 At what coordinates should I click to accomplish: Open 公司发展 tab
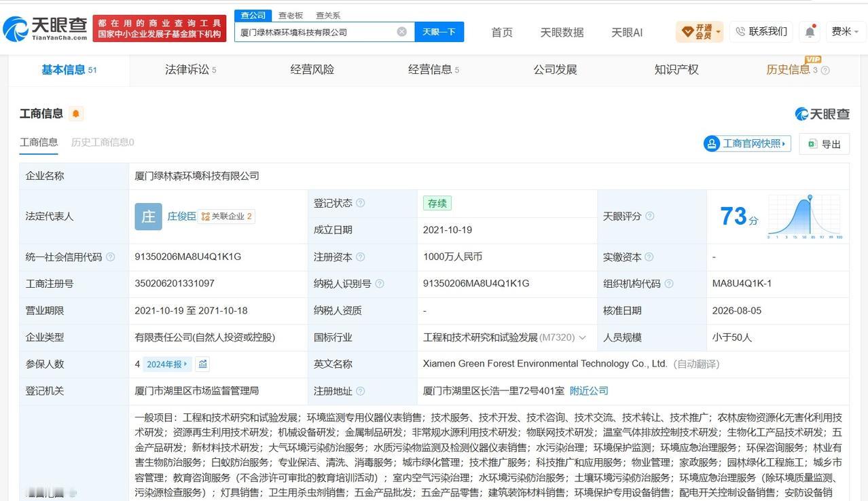pyautogui.click(x=555, y=69)
